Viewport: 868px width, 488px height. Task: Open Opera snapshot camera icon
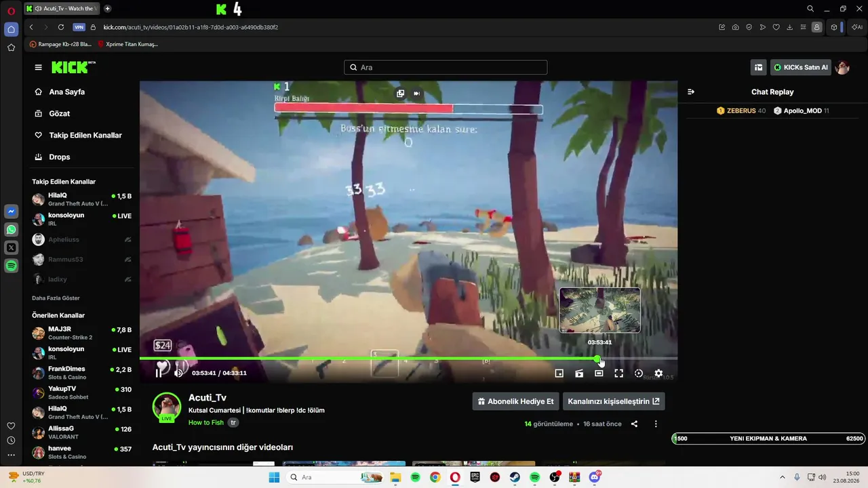736,27
